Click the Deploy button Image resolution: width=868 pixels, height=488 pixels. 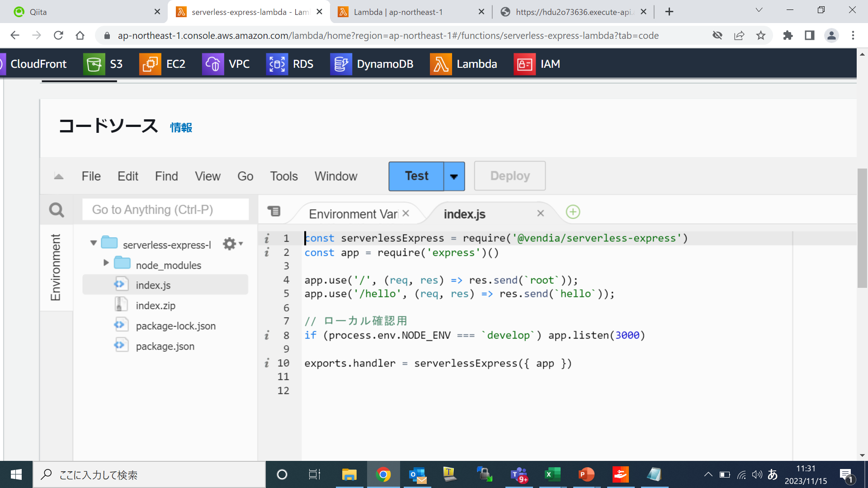pyautogui.click(x=510, y=176)
